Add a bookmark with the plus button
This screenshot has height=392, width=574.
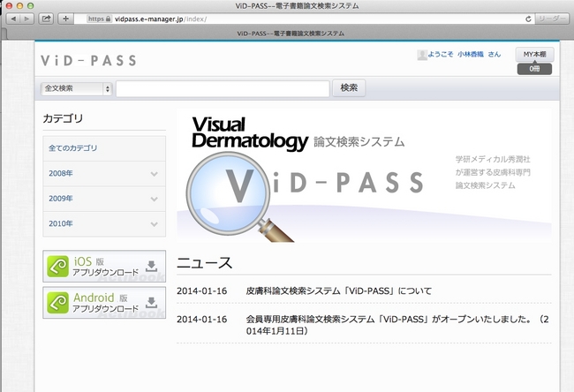tap(66, 19)
